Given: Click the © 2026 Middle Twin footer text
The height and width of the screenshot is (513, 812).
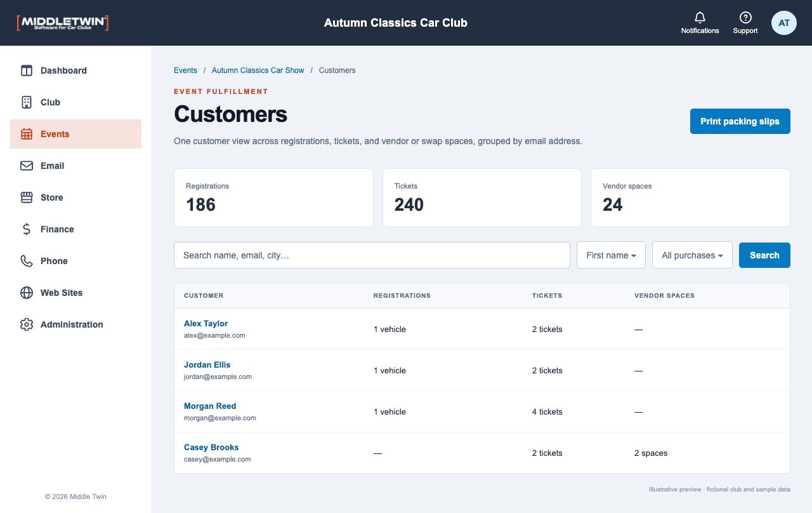Looking at the screenshot, I should click(x=75, y=496).
